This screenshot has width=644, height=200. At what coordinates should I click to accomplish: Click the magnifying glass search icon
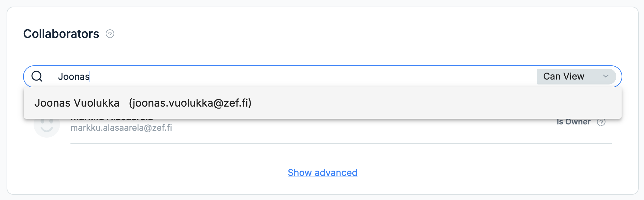pyautogui.click(x=37, y=76)
